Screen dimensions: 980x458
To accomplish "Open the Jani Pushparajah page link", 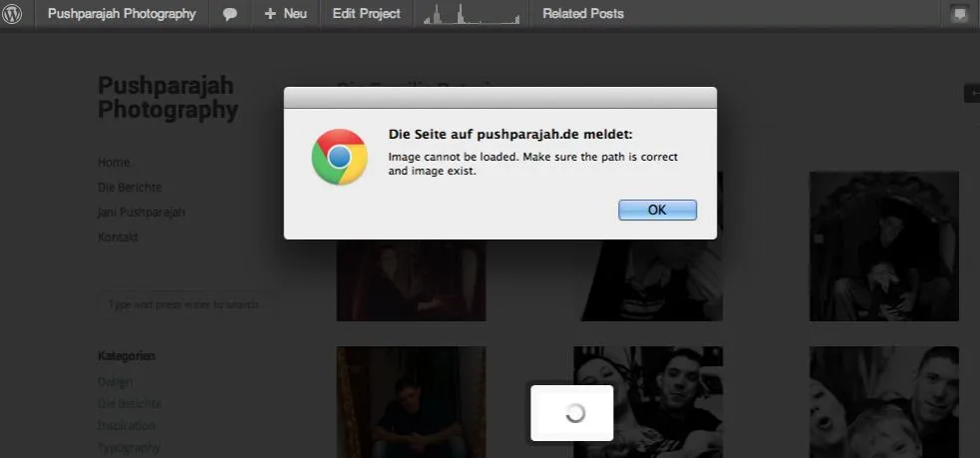I will (x=142, y=213).
